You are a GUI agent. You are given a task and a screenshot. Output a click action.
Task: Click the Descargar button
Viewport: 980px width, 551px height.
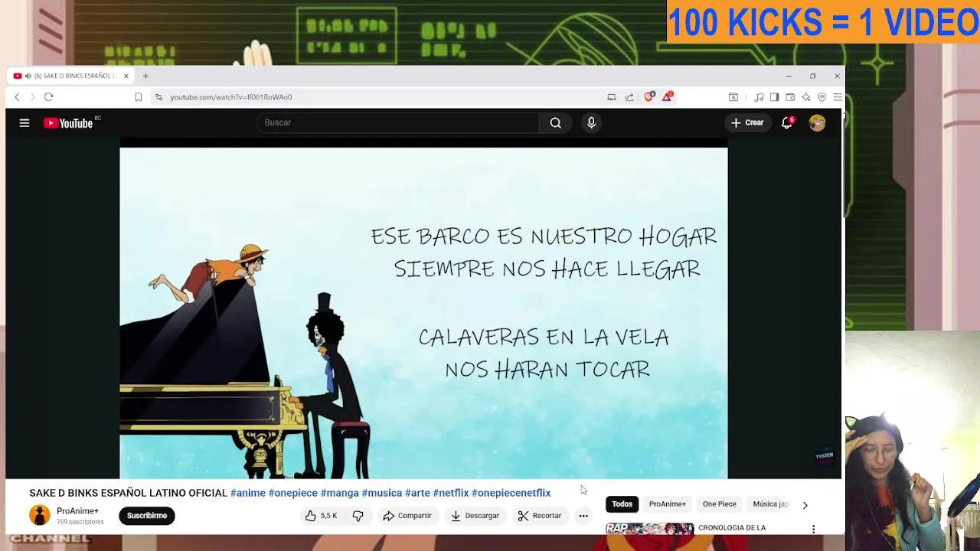pyautogui.click(x=475, y=516)
